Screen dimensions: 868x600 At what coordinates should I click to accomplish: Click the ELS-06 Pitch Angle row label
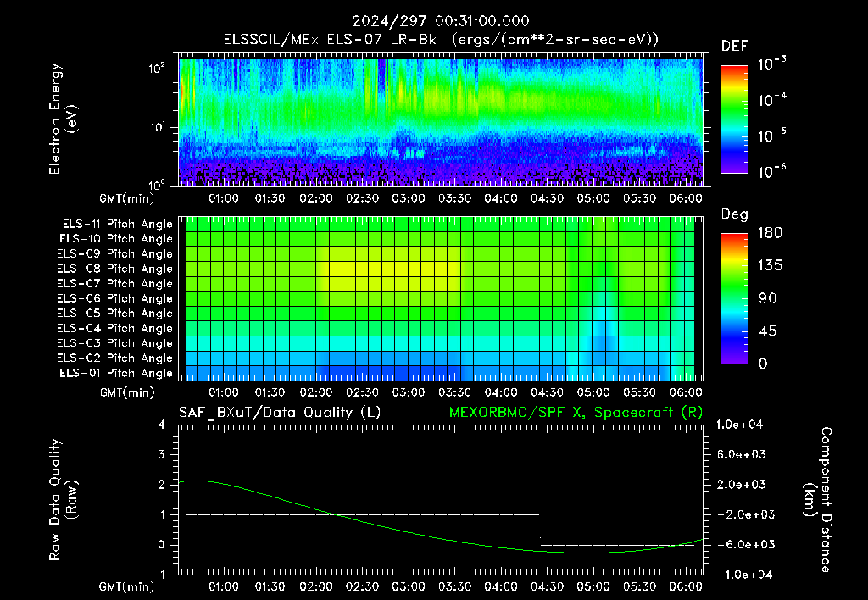coord(114,299)
